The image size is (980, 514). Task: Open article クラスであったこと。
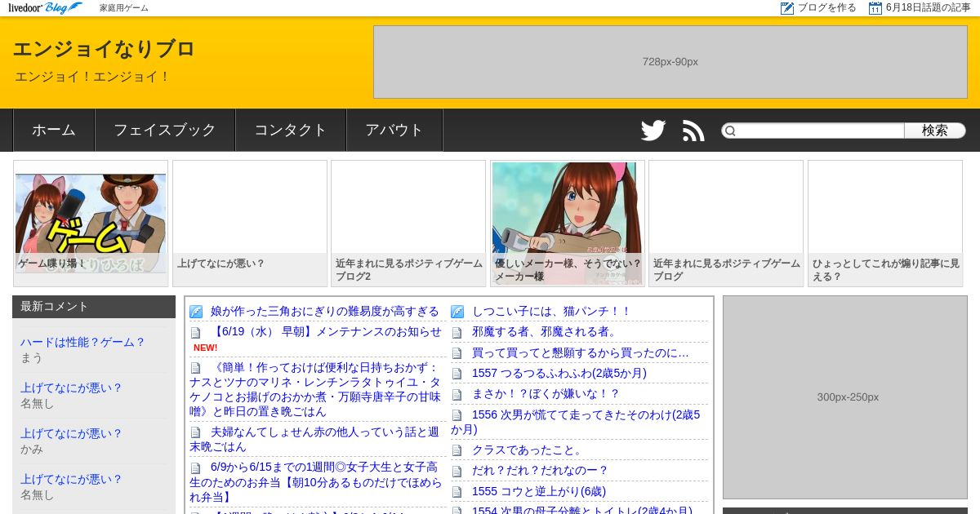point(528,450)
